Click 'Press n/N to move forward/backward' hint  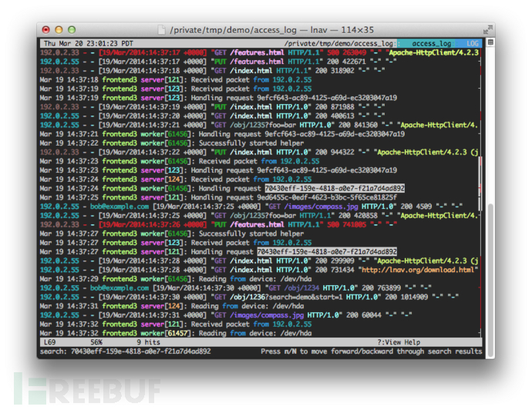coord(371,351)
